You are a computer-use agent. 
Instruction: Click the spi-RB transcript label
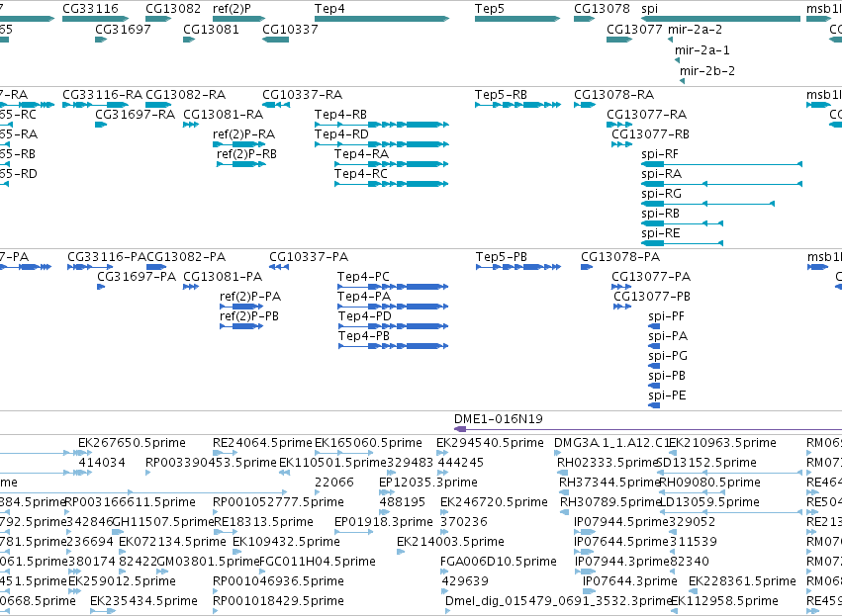click(x=661, y=214)
